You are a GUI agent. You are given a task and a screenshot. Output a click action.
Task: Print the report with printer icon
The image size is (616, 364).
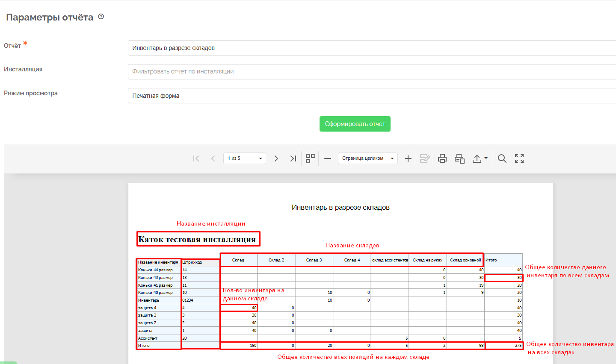click(x=442, y=159)
